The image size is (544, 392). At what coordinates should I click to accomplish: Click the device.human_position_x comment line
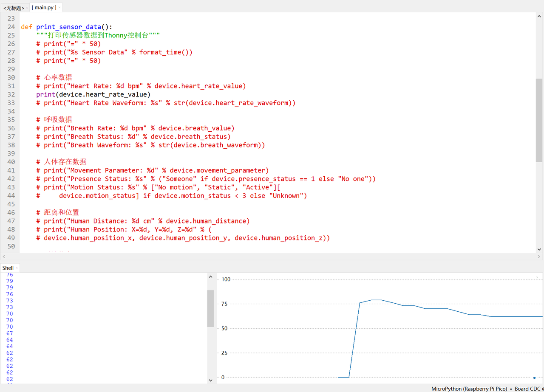pos(183,238)
